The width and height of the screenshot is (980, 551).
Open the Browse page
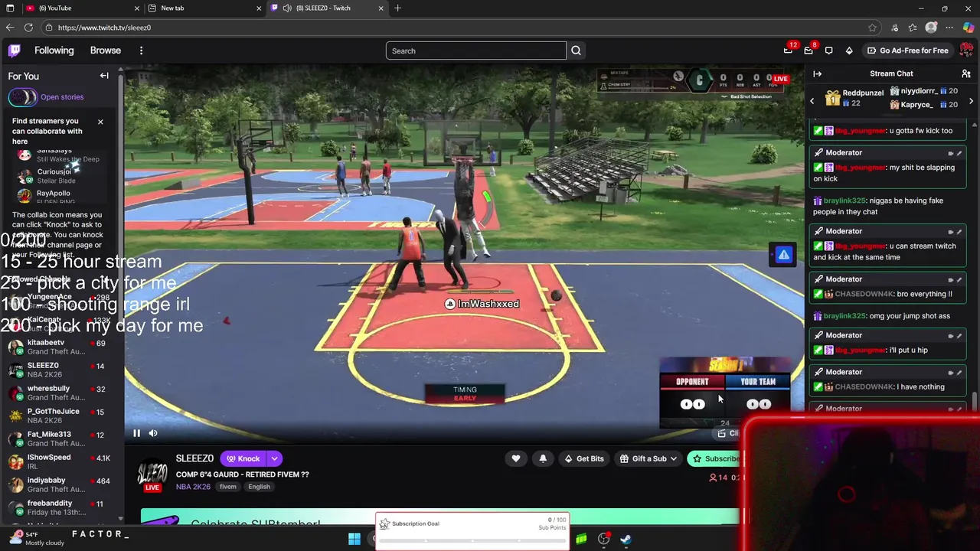[x=106, y=51]
